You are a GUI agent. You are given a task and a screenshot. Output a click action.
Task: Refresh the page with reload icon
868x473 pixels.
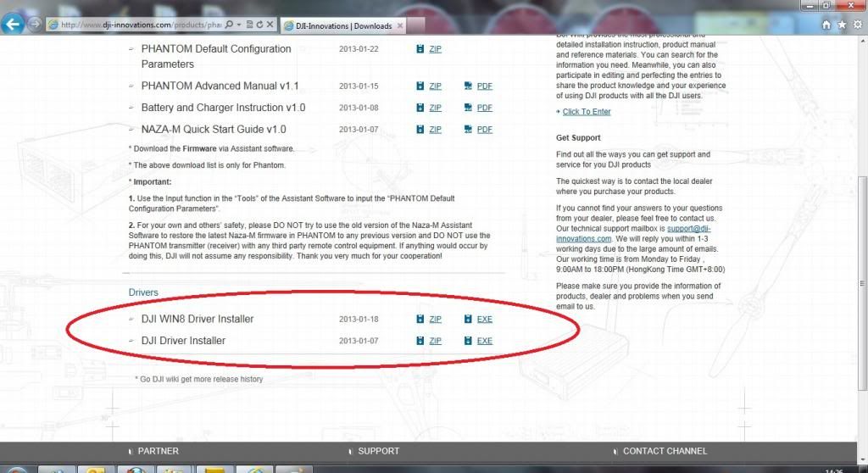(x=259, y=25)
